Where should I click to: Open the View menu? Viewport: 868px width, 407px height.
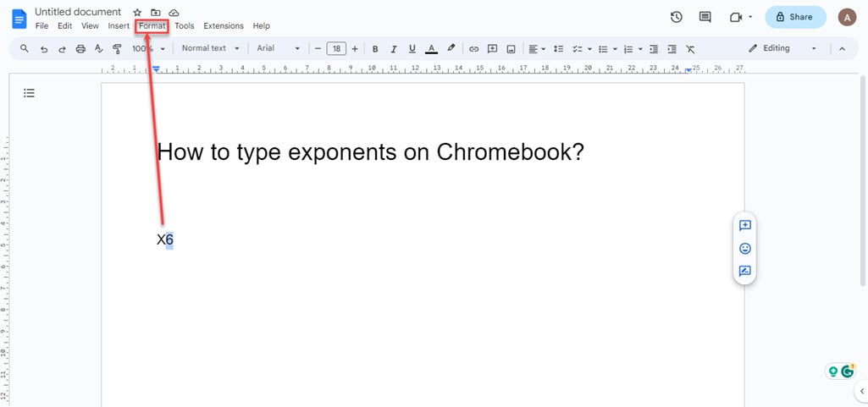tap(90, 26)
